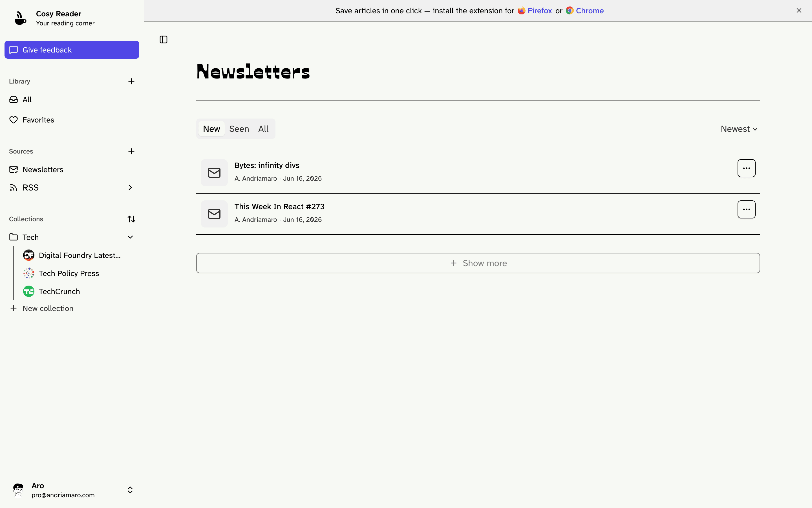
Task: Click the TechCrunch feed icon
Action: click(28, 292)
